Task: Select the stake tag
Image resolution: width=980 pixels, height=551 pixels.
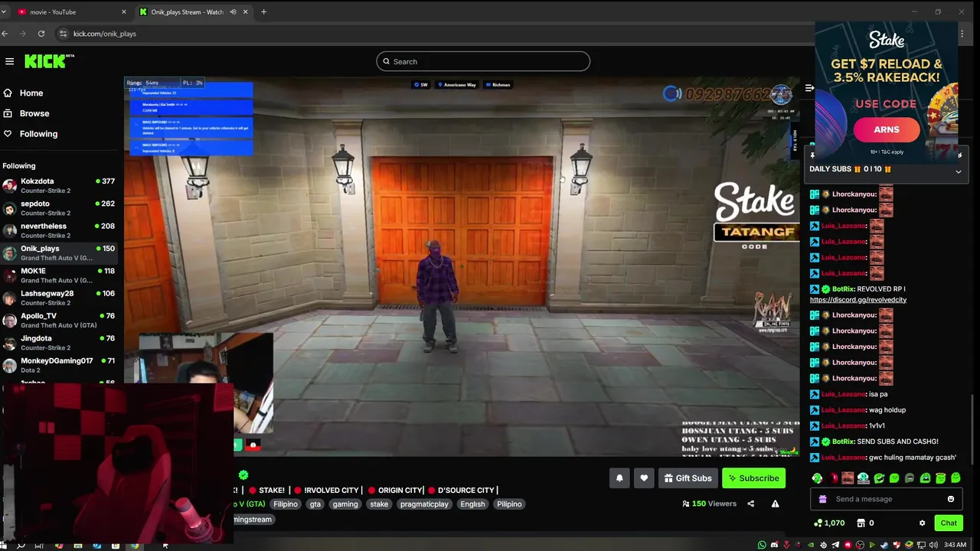Action: 379,504
